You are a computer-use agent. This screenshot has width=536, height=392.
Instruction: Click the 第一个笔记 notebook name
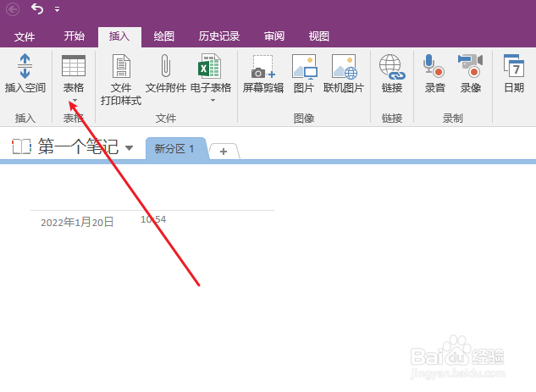[x=78, y=146]
